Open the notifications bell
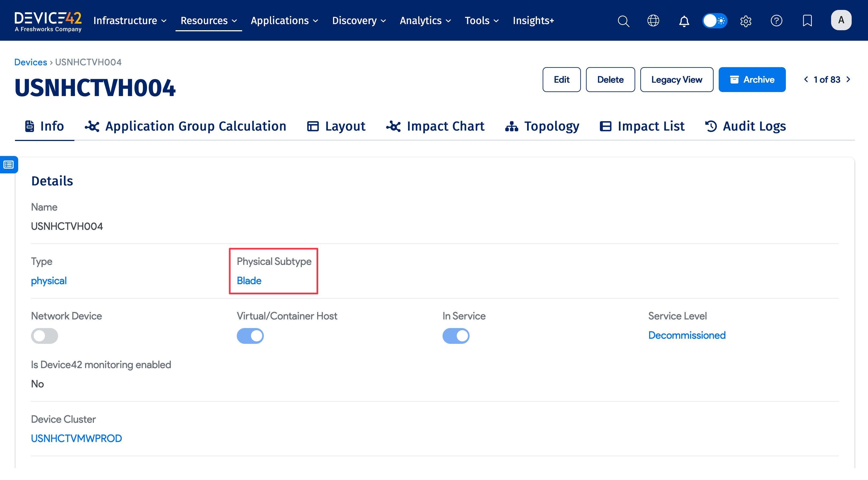 point(684,21)
